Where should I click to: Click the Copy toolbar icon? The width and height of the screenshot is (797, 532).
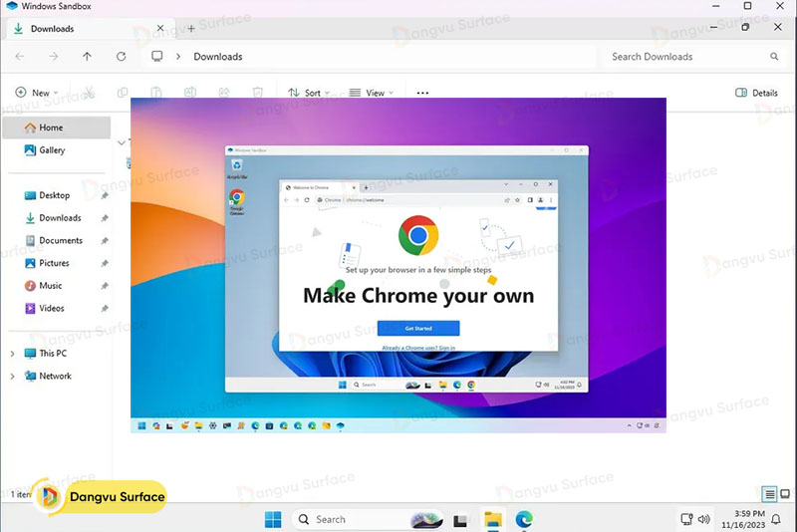pos(123,93)
